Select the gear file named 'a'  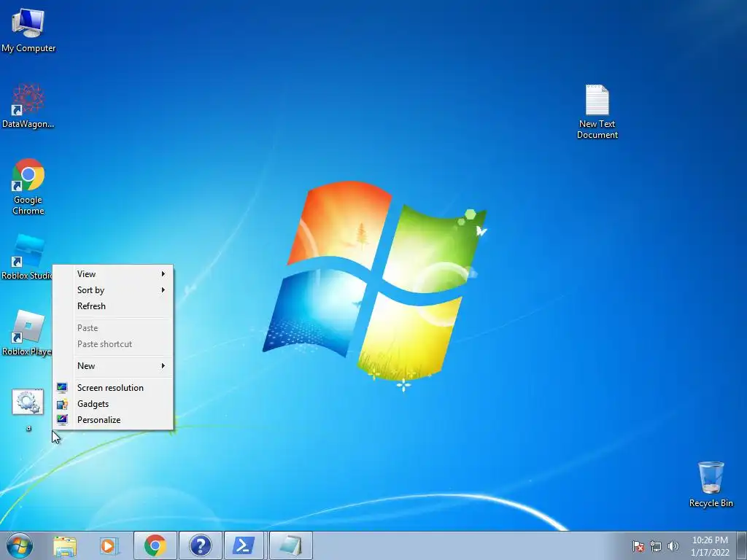tap(28, 410)
